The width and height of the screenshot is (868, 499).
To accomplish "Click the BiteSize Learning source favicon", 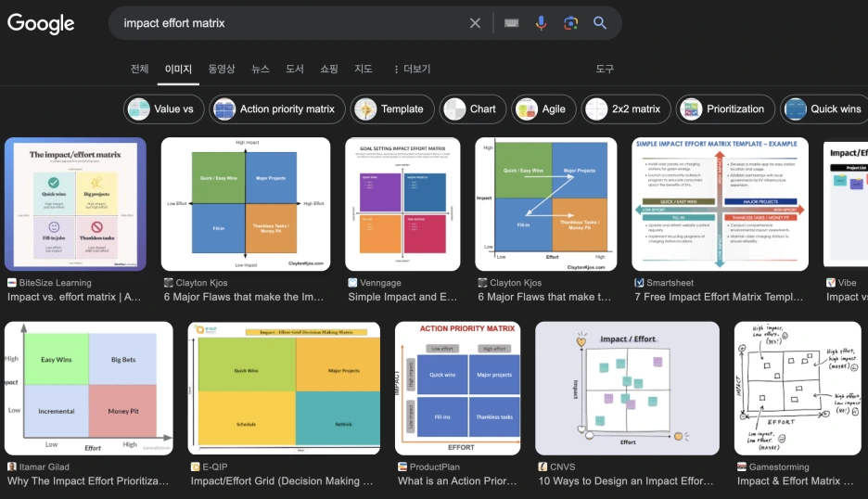I will pyautogui.click(x=12, y=283).
